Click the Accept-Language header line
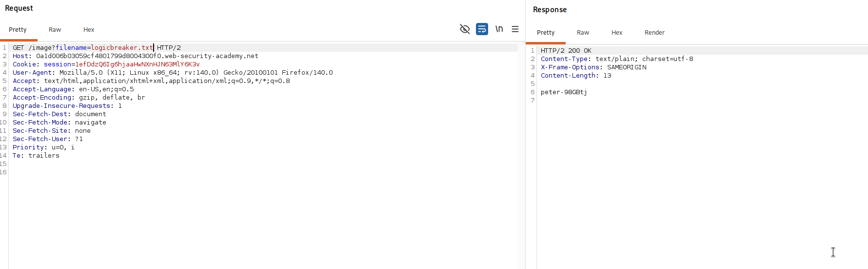This screenshot has height=269, width=868. coord(73,89)
